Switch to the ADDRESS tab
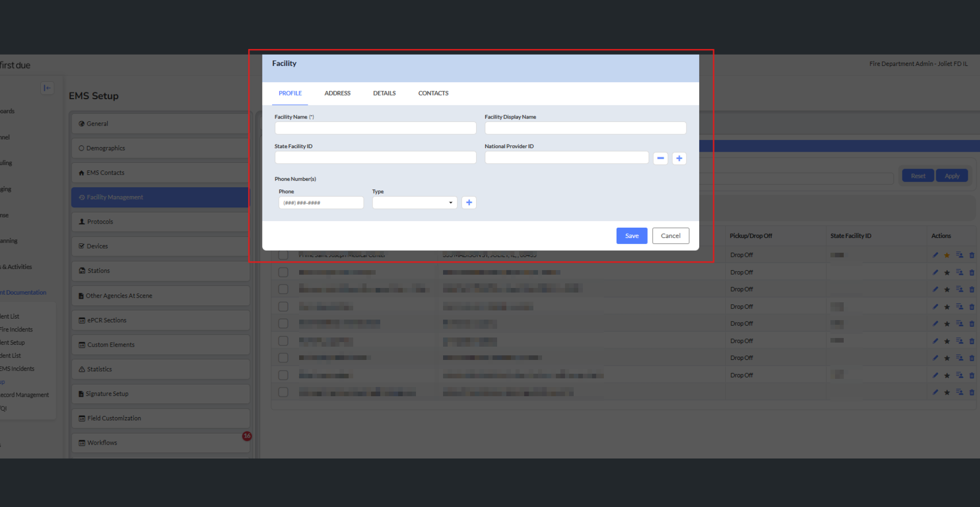This screenshot has height=507, width=980. (337, 93)
